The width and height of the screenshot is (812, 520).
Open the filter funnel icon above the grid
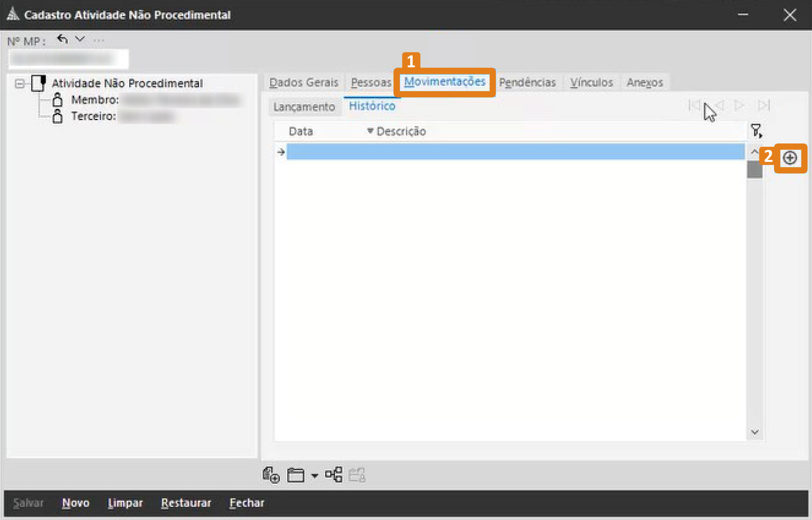pyautogui.click(x=756, y=131)
